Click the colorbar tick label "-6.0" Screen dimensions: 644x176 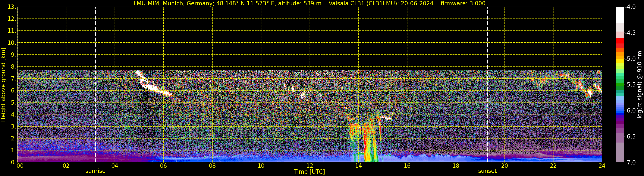630,111
